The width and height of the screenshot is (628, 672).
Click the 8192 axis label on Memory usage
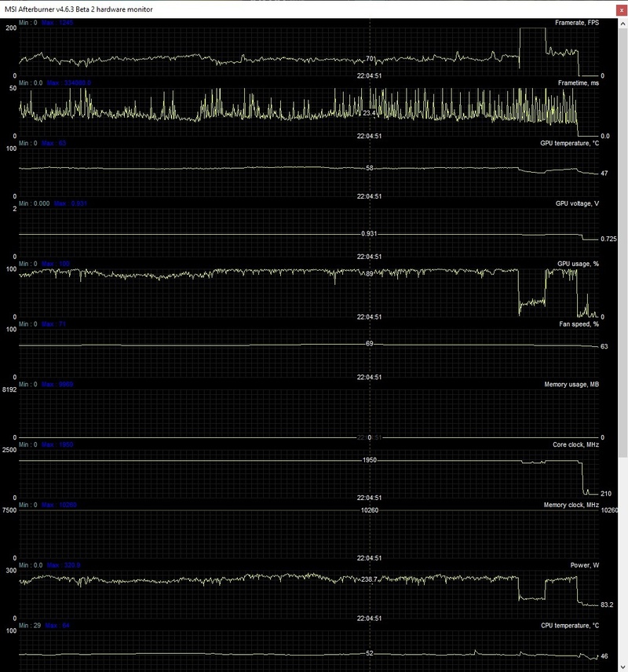9,390
